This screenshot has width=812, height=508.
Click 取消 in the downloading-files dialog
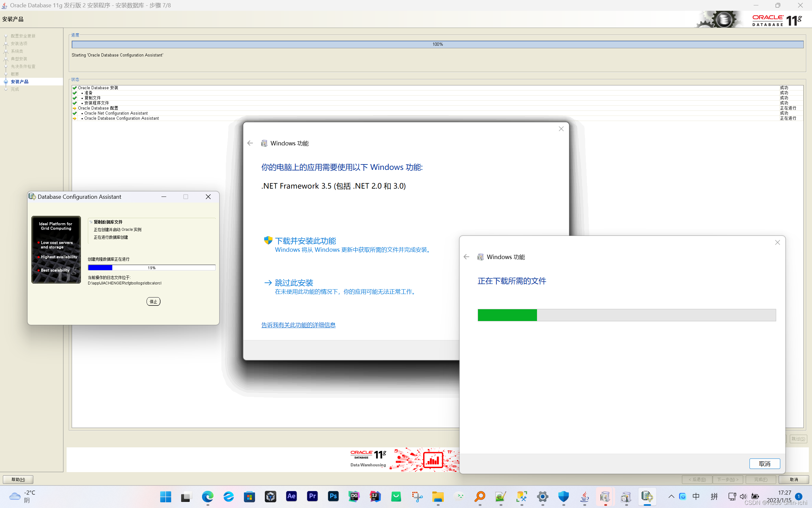pyautogui.click(x=765, y=464)
